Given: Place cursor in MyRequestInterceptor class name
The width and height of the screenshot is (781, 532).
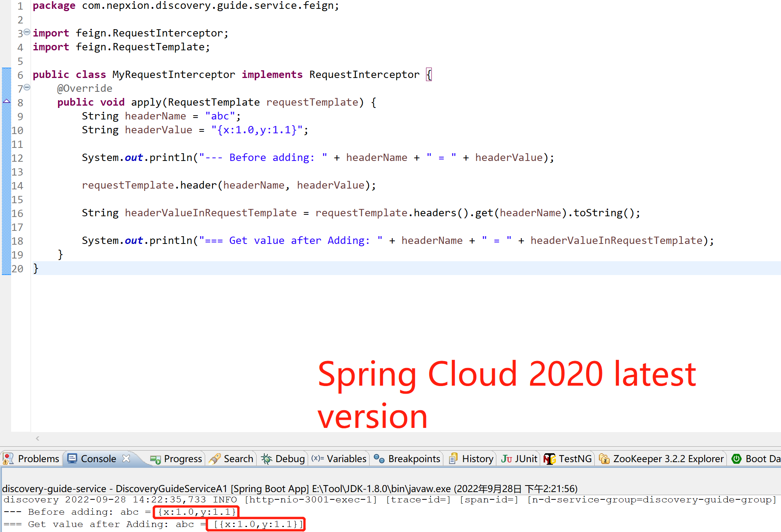Looking at the screenshot, I should point(173,75).
